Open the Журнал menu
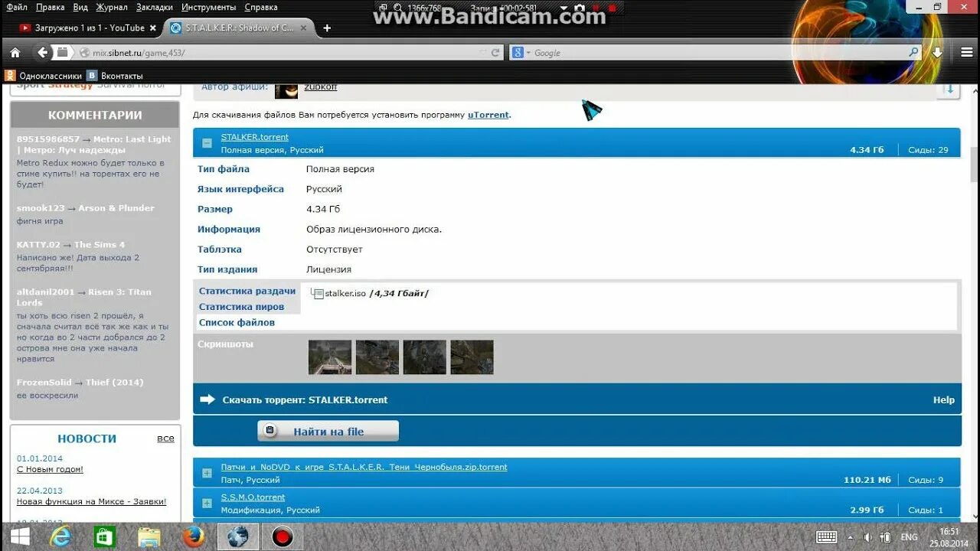The width and height of the screenshot is (980, 551). (112, 7)
